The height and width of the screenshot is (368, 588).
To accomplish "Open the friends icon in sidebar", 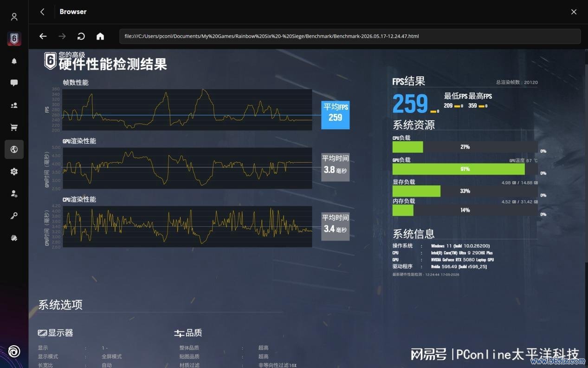I will tap(14, 105).
